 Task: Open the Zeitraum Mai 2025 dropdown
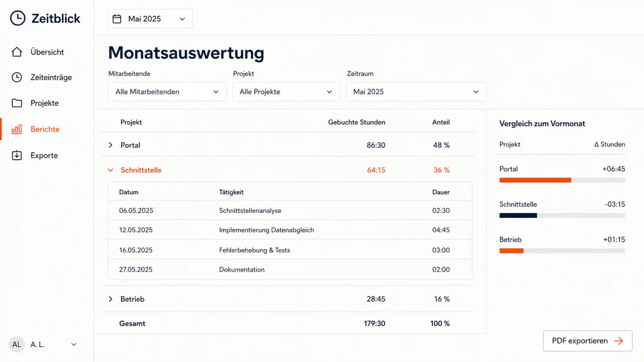pyautogui.click(x=416, y=92)
